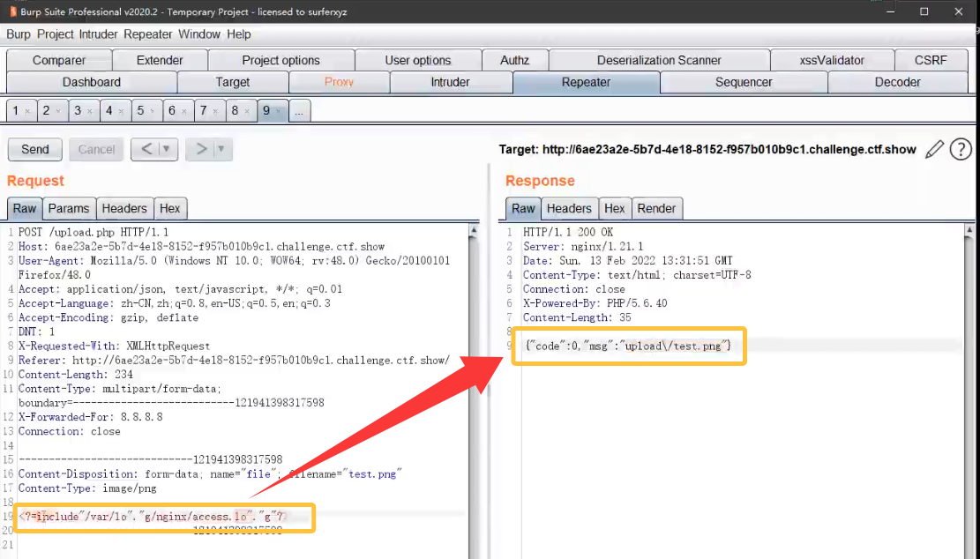Screen dimensions: 980x559
Task: Switch to the Authz tab
Action: click(x=514, y=60)
